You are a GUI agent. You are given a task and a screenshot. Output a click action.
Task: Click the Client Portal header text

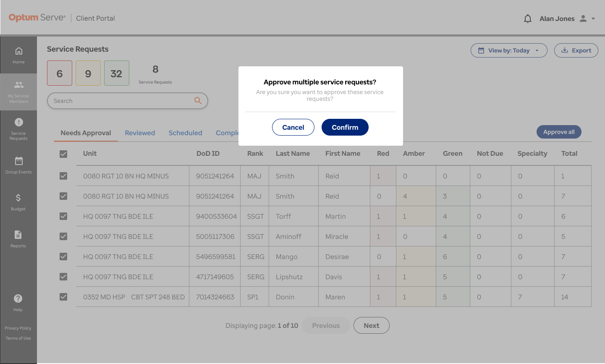coord(95,18)
